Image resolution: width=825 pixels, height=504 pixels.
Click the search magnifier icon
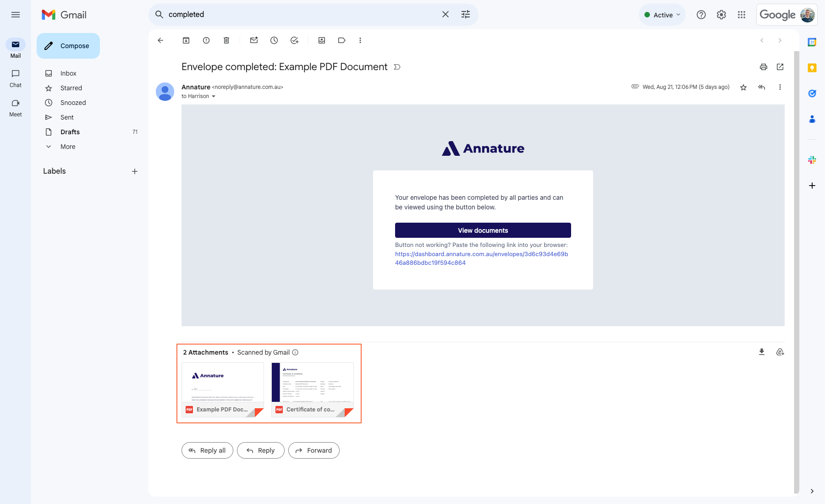tap(159, 15)
